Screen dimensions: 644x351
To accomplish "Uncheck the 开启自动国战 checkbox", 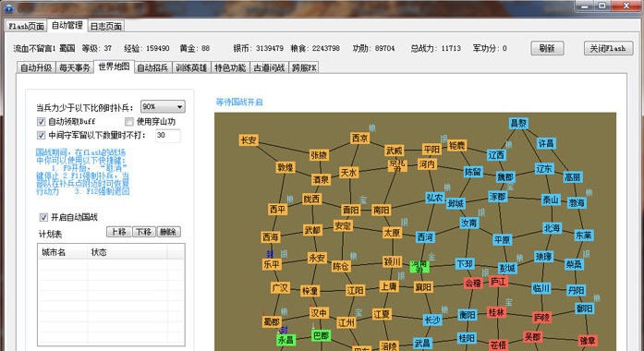I will point(43,217).
